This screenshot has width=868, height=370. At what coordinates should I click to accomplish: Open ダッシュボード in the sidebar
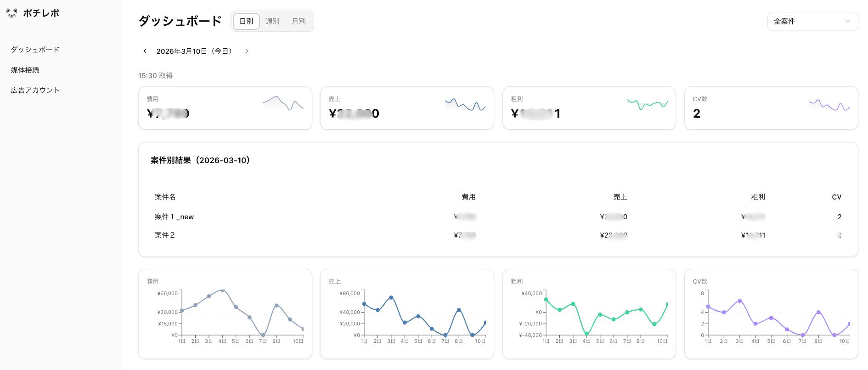point(35,50)
